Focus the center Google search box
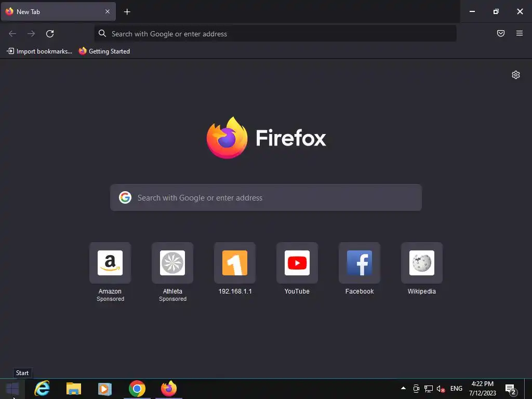The height and width of the screenshot is (399, 532). tap(266, 197)
